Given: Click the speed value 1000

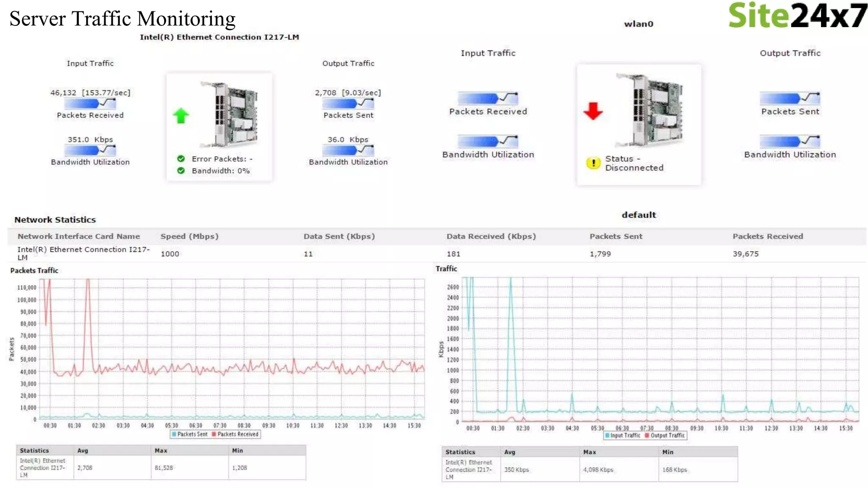Looking at the screenshot, I should (x=170, y=254).
